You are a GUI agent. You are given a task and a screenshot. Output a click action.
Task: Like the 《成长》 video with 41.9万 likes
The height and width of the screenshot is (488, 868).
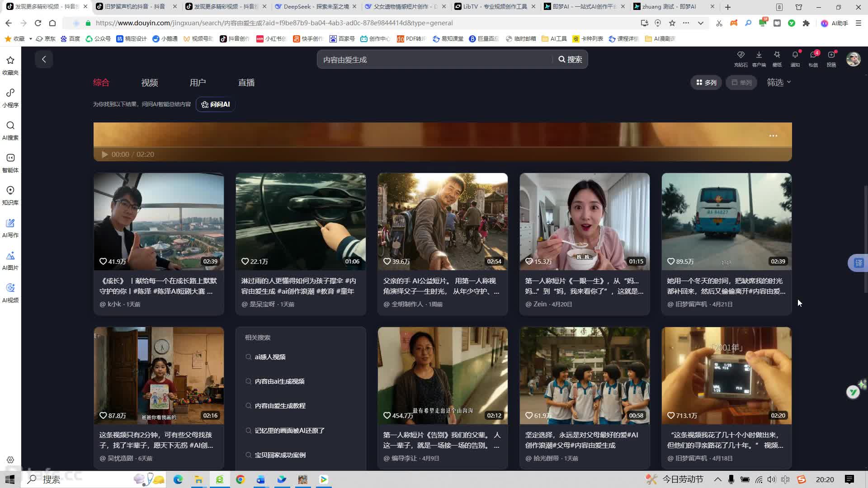(x=104, y=261)
